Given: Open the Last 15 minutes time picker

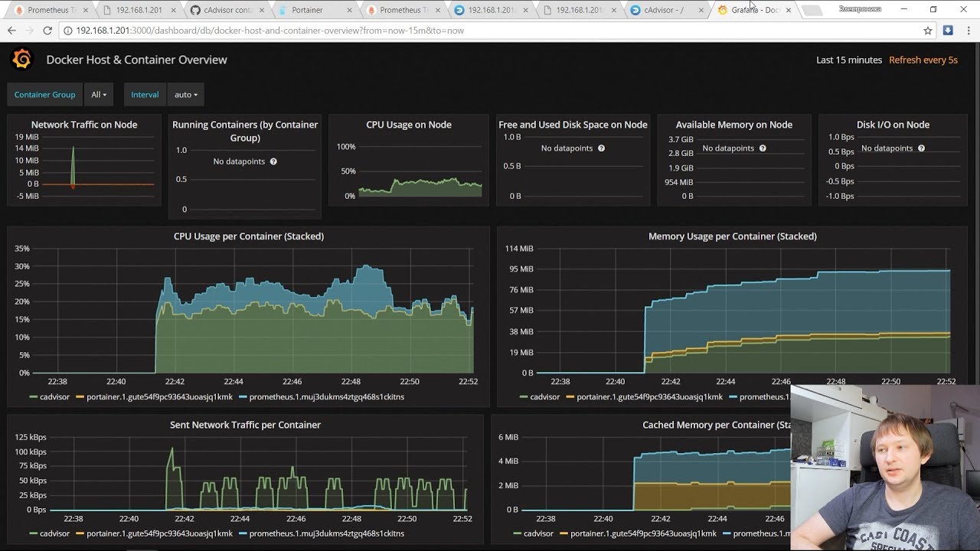Looking at the screenshot, I should 848,60.
